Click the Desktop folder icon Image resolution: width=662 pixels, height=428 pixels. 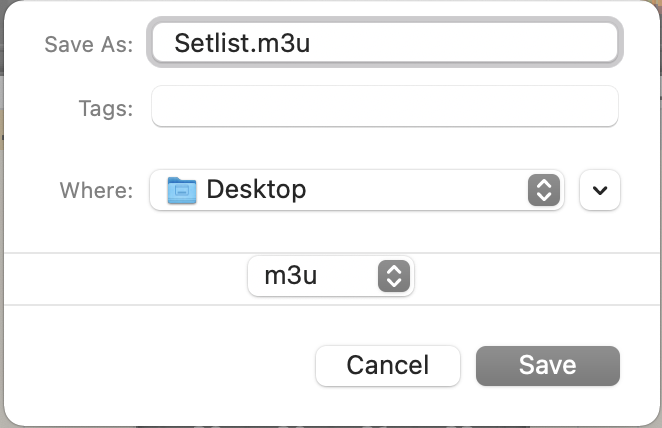182,189
